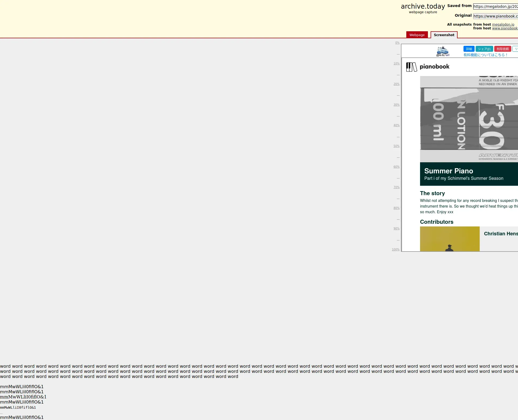Open the Christian Hens contributor name
The image size is (518, 420).
[x=501, y=234]
